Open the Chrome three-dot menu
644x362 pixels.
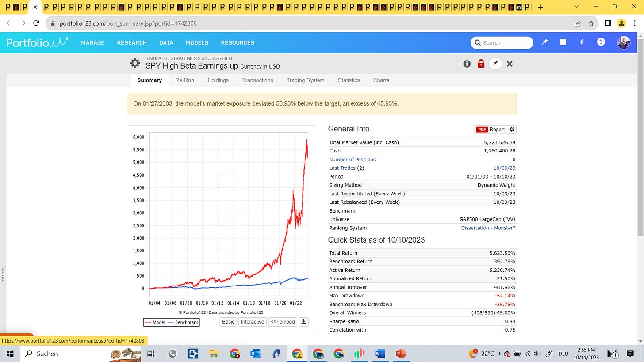(635, 23)
